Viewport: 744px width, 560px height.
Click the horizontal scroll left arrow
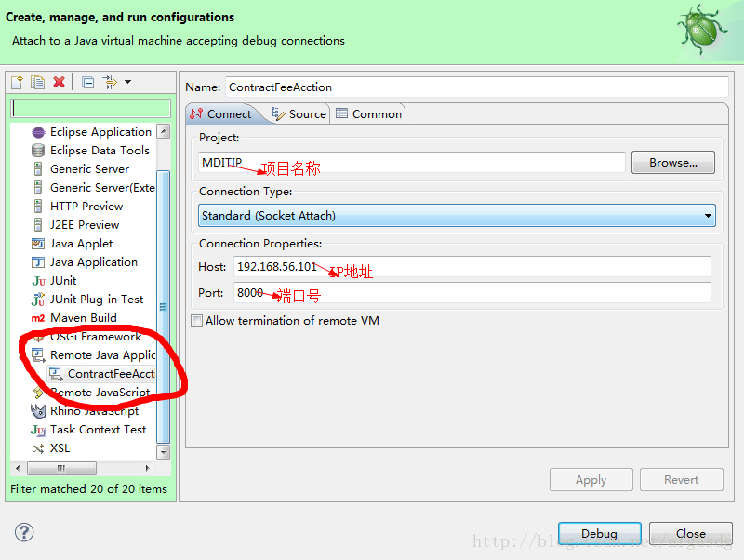pos(18,469)
